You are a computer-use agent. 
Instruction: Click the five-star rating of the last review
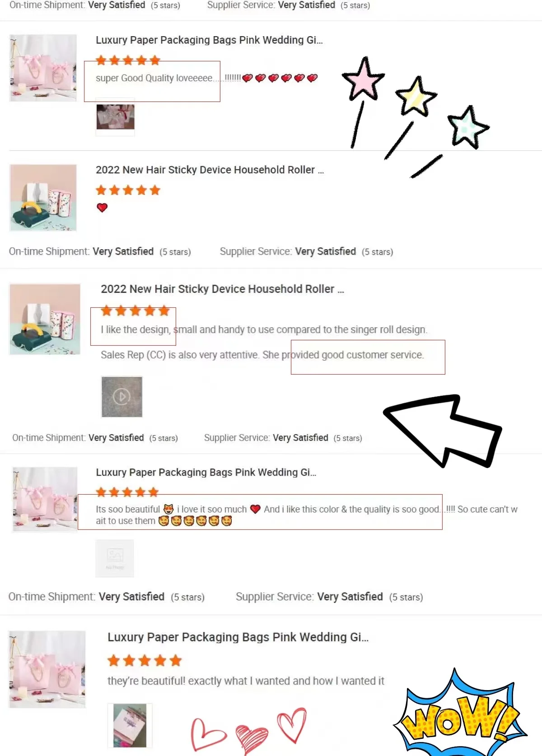click(145, 661)
